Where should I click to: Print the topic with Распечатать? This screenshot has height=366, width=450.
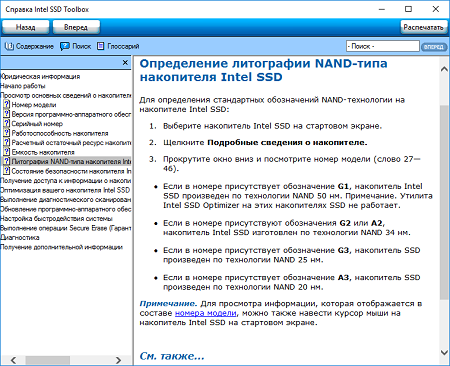coord(423,27)
